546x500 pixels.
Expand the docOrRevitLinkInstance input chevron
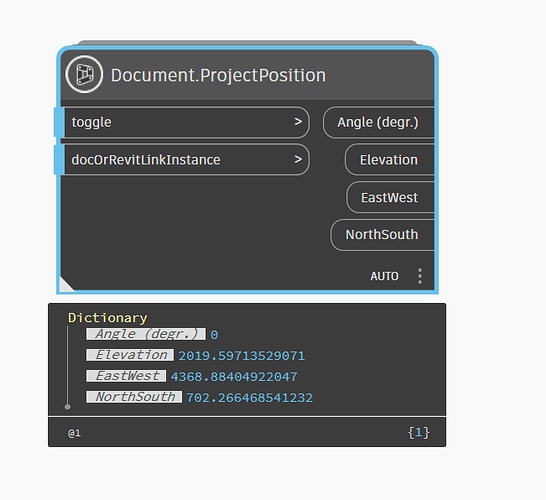point(298,159)
